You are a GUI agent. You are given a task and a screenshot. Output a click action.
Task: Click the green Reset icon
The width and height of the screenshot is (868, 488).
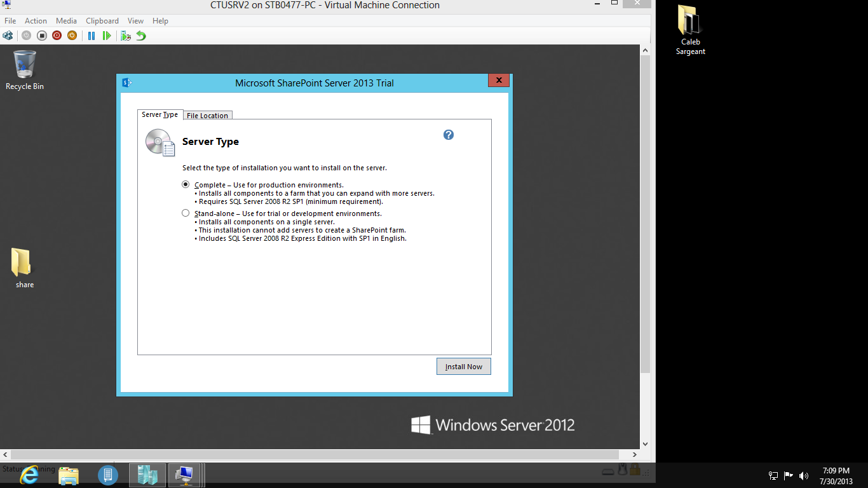coord(107,36)
